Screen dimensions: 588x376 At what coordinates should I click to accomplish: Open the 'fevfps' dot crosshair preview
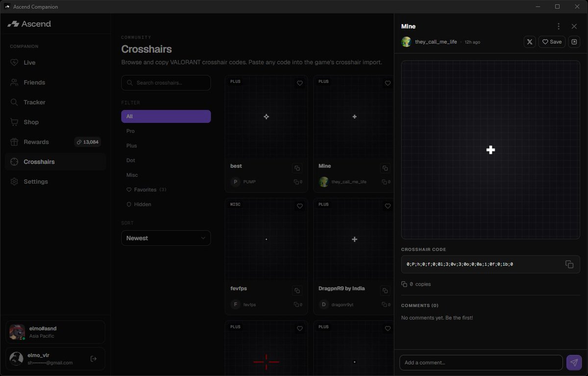click(x=266, y=239)
